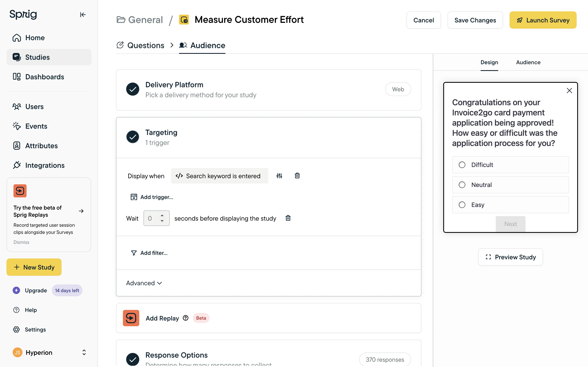
Task: Select the Neutral radio option
Action: click(x=462, y=185)
